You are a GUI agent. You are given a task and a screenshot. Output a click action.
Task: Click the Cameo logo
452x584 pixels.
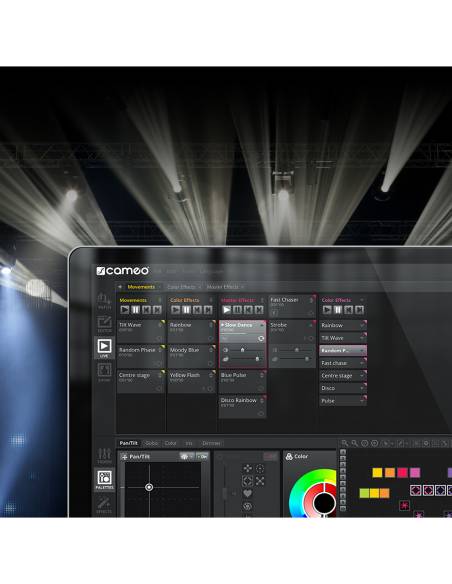pos(122,271)
